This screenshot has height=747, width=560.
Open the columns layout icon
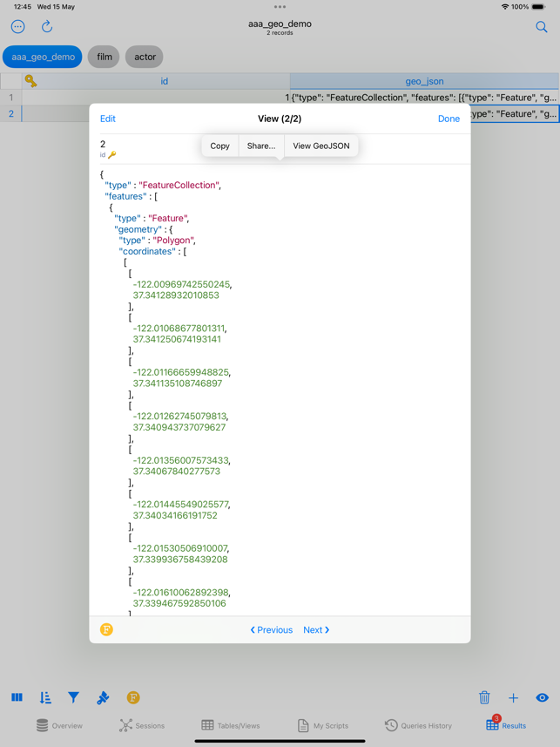[17, 697]
